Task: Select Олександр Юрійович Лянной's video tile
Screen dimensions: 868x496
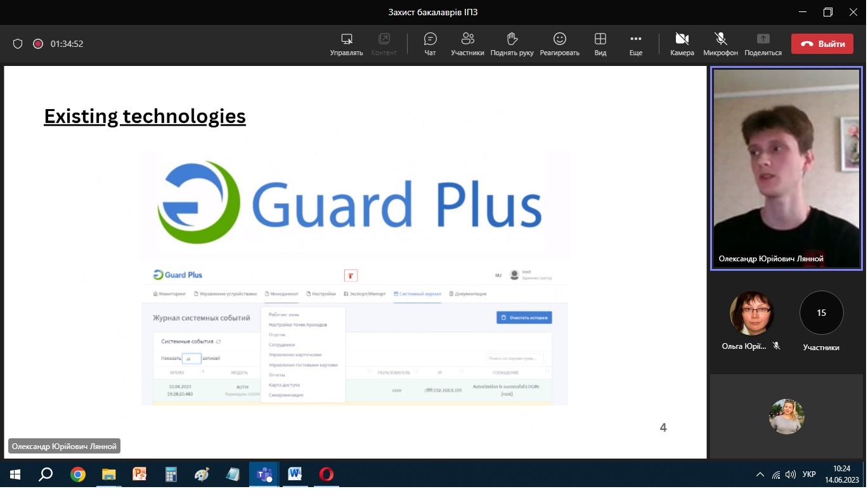Action: coord(786,168)
